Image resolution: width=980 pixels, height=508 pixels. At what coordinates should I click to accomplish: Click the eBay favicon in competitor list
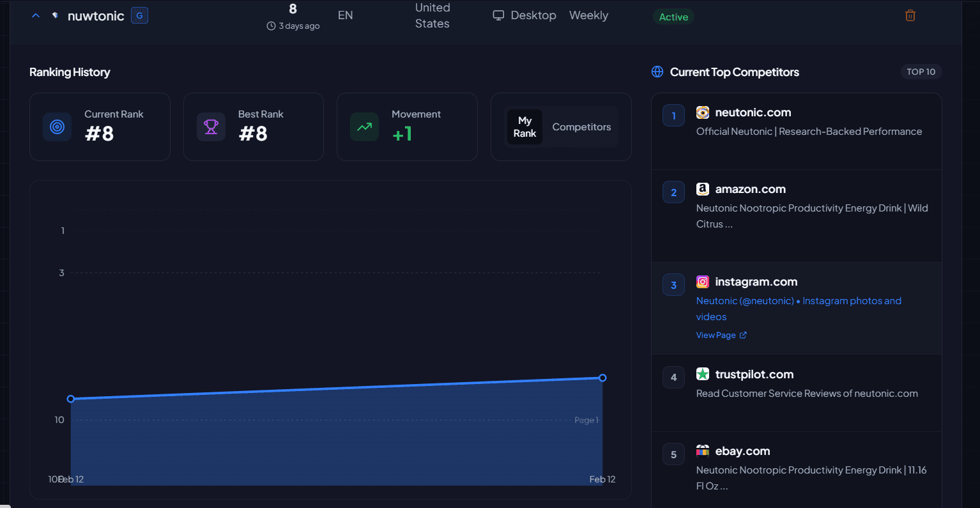pos(703,450)
